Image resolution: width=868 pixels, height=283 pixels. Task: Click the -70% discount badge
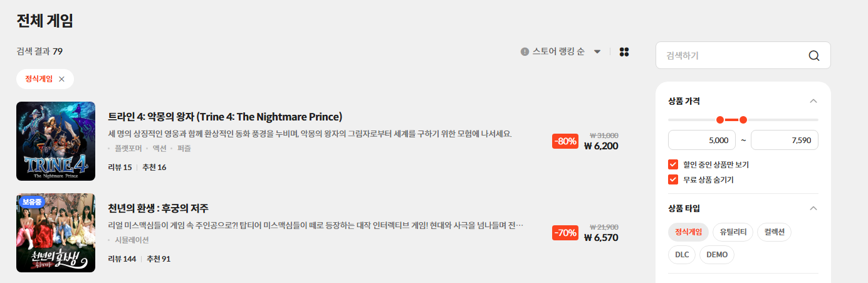tap(565, 233)
